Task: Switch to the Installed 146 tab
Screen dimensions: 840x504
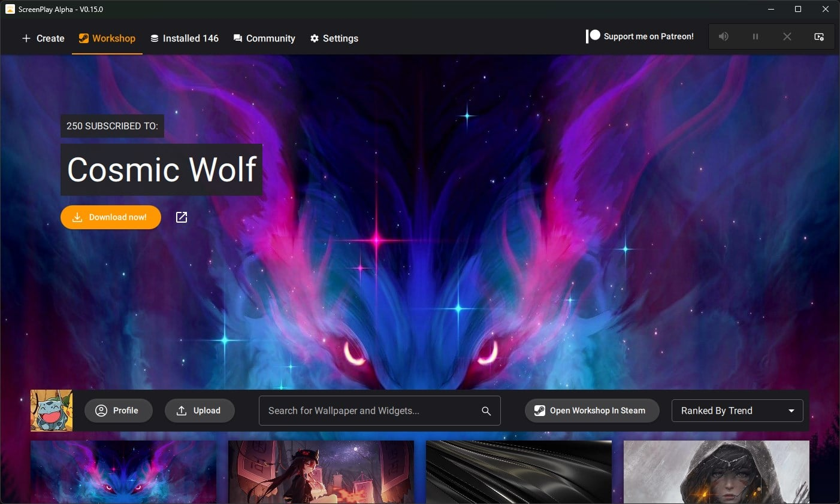Action: click(185, 38)
